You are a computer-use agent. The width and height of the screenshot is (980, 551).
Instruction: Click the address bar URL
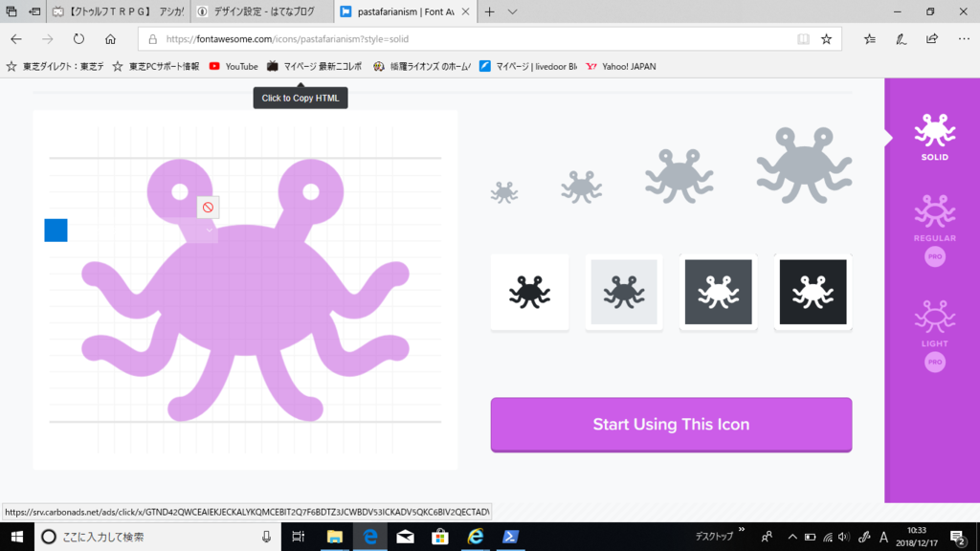point(287,38)
